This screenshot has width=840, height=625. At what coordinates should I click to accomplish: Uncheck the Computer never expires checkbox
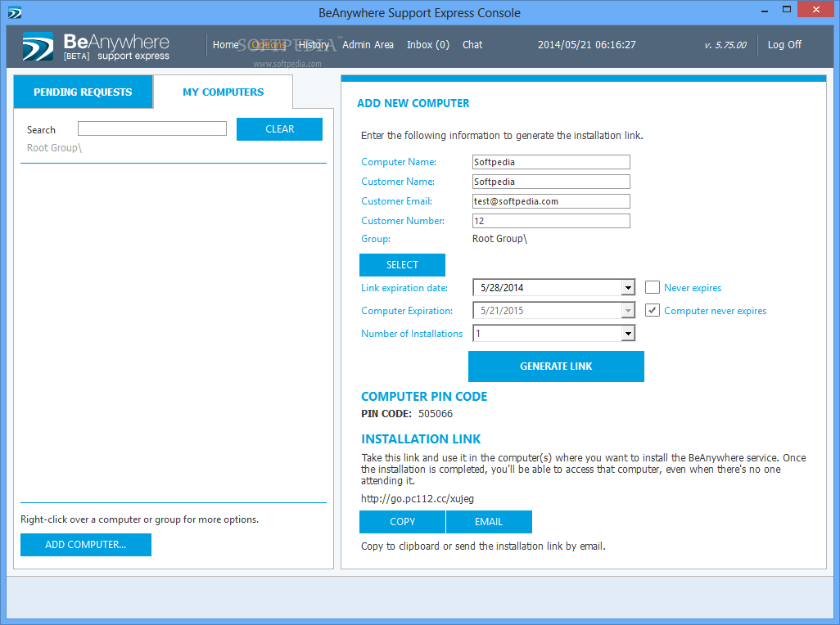(x=652, y=310)
